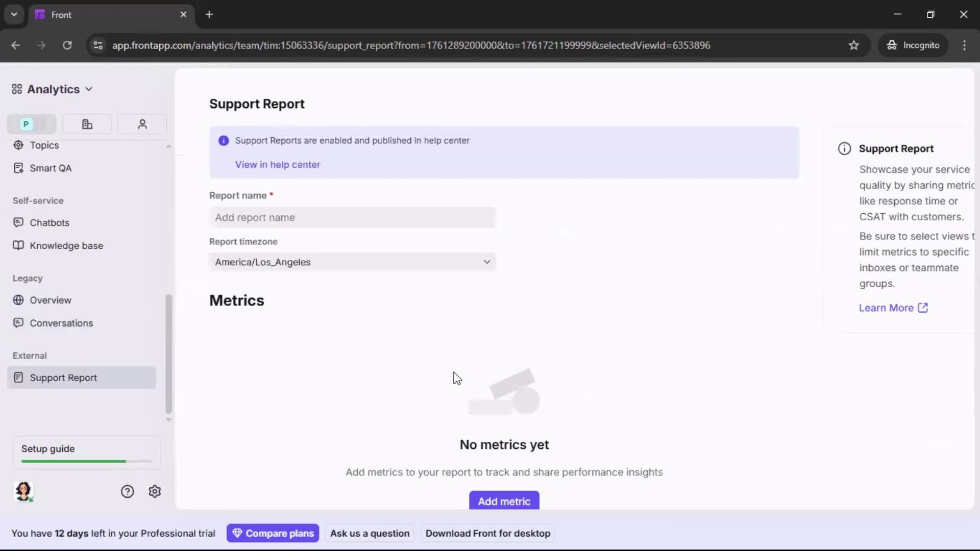The width and height of the screenshot is (980, 551).
Task: Collapse the Topics section chevron
Action: point(168,146)
